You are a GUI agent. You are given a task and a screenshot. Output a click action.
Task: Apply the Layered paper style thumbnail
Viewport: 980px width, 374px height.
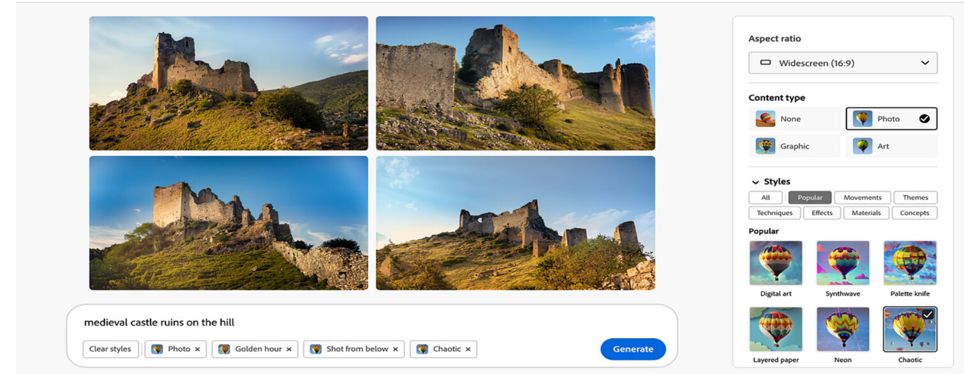tap(775, 329)
